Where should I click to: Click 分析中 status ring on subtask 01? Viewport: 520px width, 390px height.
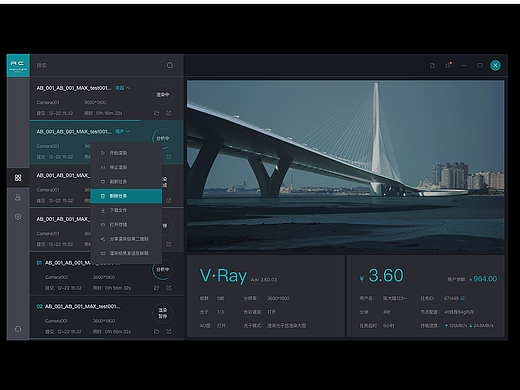(x=163, y=269)
